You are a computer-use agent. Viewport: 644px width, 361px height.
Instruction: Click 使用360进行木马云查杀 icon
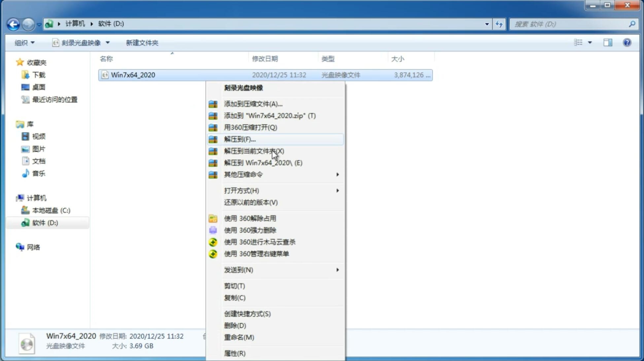click(x=213, y=242)
